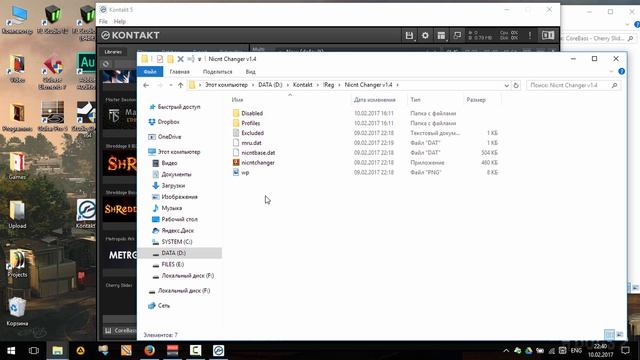Open the Файл ribbon tab

point(150,72)
